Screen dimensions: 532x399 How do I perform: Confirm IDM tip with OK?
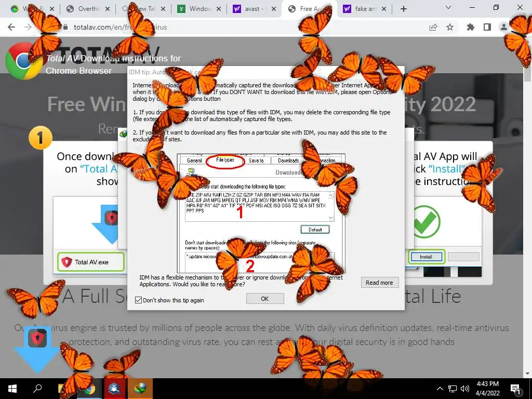(x=265, y=299)
